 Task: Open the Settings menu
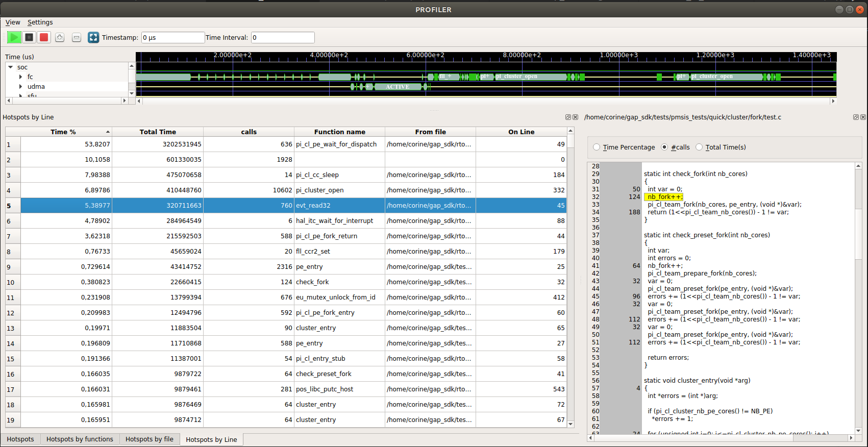[x=40, y=22]
